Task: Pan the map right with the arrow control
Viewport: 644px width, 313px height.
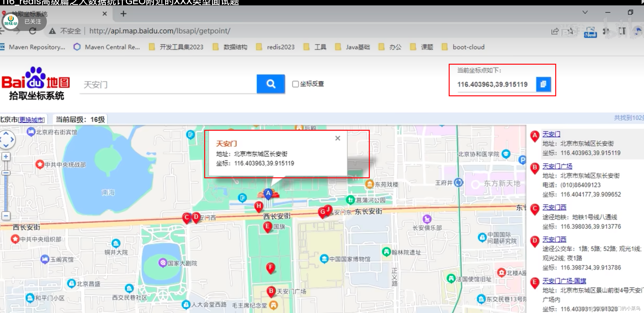Action: (x=12, y=140)
